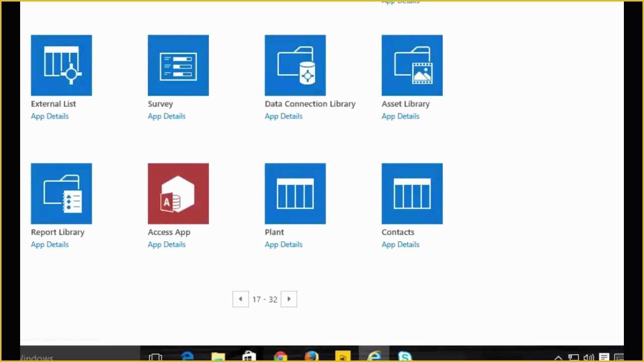Launch Google Chrome from taskbar
Viewport: 644px width, 362px height.
pyautogui.click(x=280, y=356)
